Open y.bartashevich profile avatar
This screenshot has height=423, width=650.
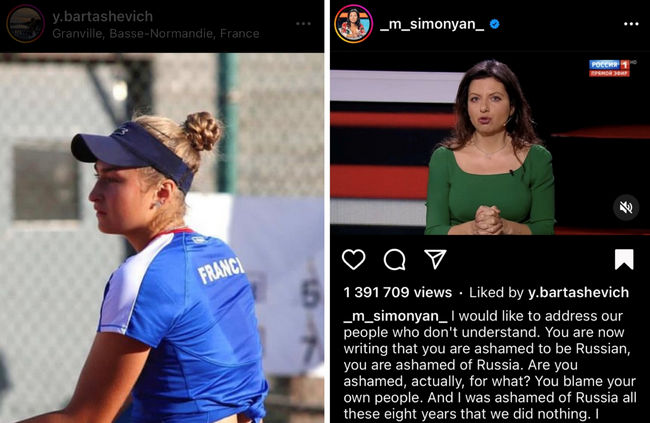click(x=26, y=24)
